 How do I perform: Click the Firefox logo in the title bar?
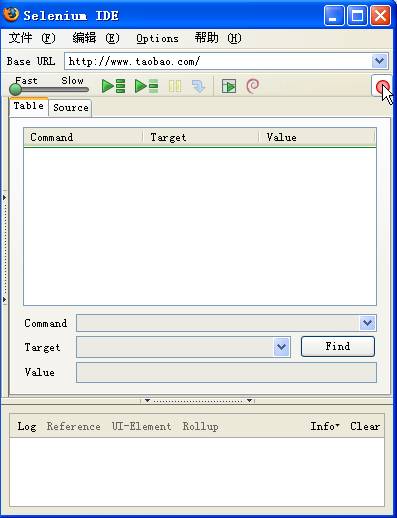pyautogui.click(x=11, y=15)
